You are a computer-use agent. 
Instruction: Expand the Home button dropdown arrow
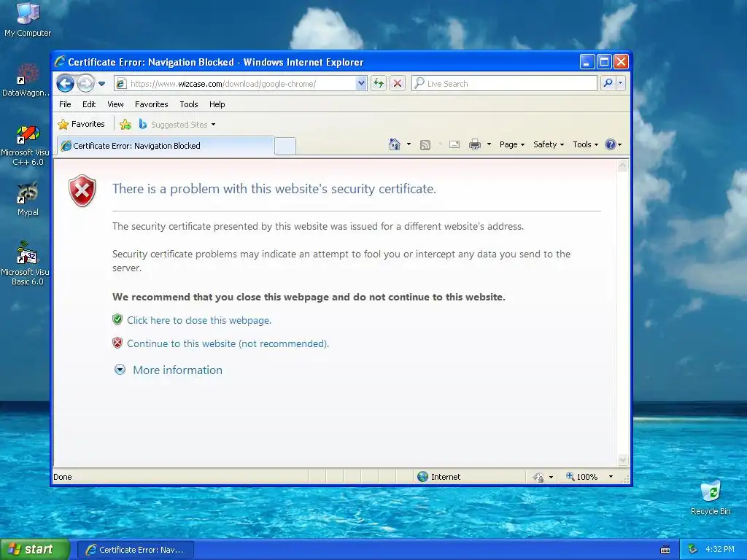pos(409,144)
